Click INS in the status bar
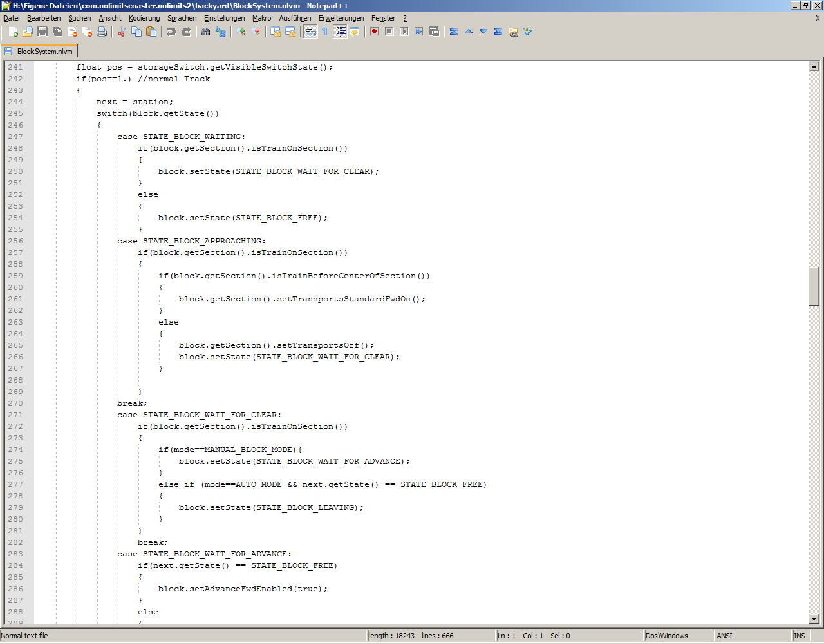The height and width of the screenshot is (644, 824). point(800,636)
